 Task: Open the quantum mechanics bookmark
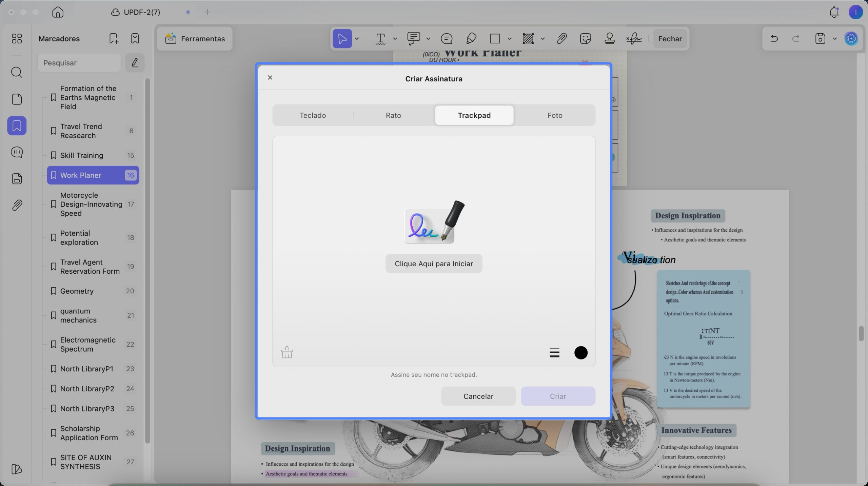pos(93,315)
